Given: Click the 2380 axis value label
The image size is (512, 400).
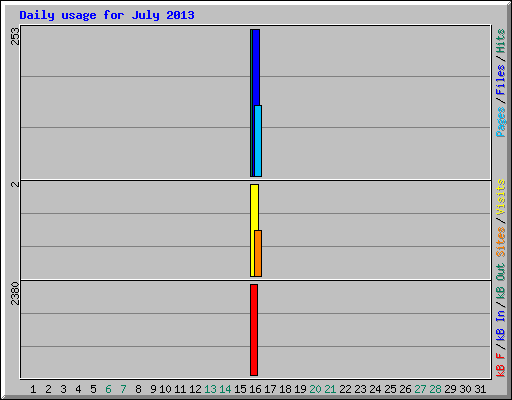Looking at the screenshot, I should [15, 293].
